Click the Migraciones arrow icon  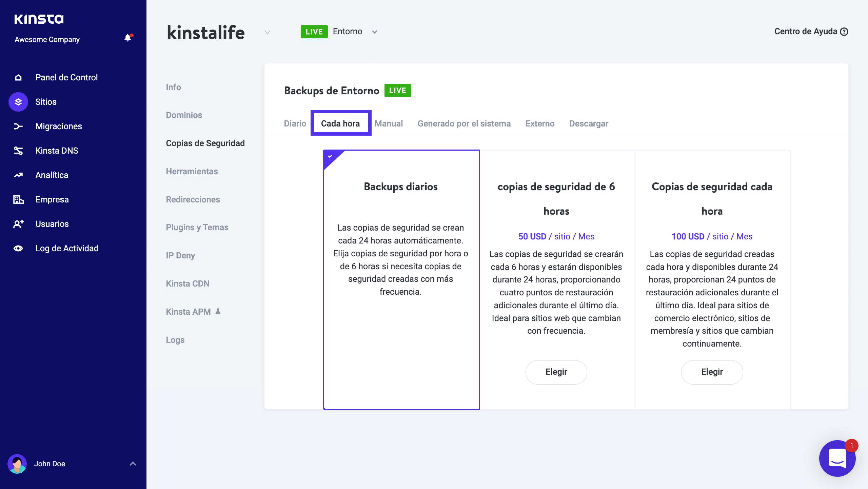(x=18, y=126)
